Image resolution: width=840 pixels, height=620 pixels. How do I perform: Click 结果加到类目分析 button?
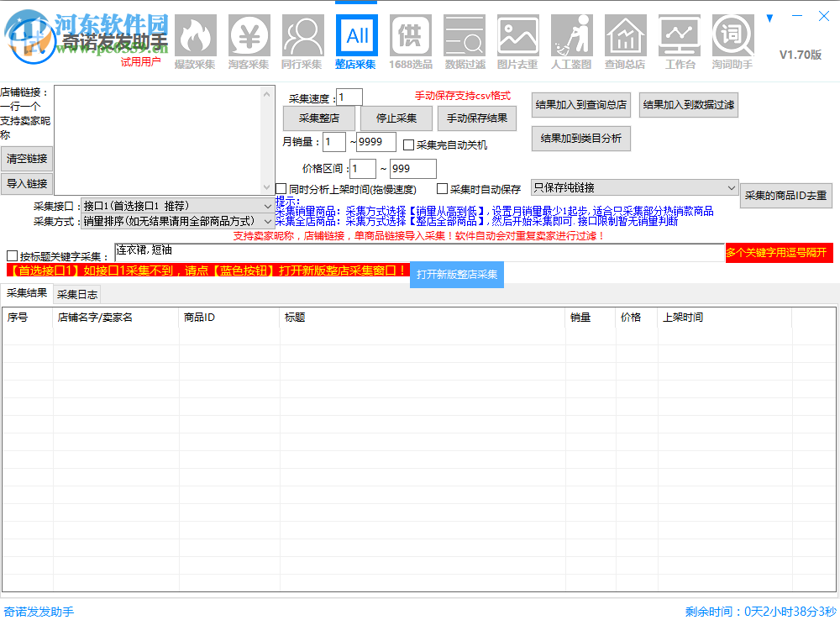[x=580, y=139]
